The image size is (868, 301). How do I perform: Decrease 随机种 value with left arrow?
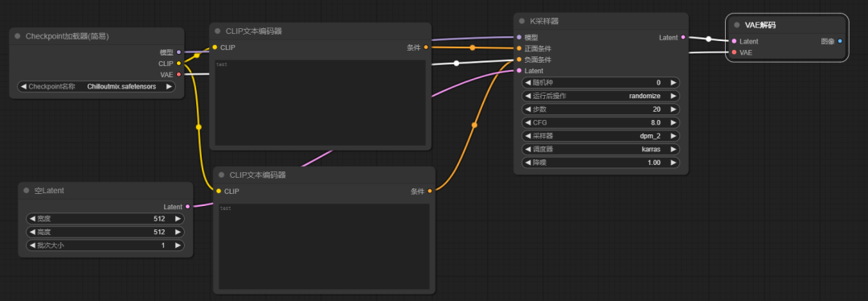pos(527,83)
